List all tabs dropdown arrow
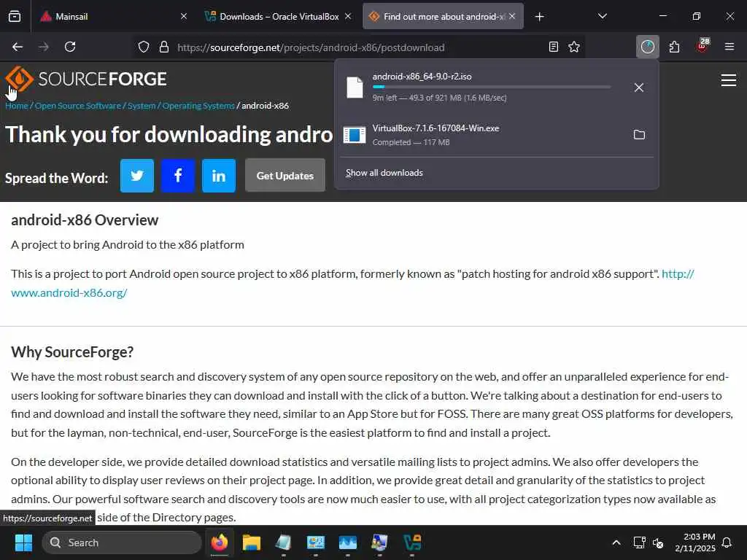The width and height of the screenshot is (747, 560). pyautogui.click(x=602, y=16)
